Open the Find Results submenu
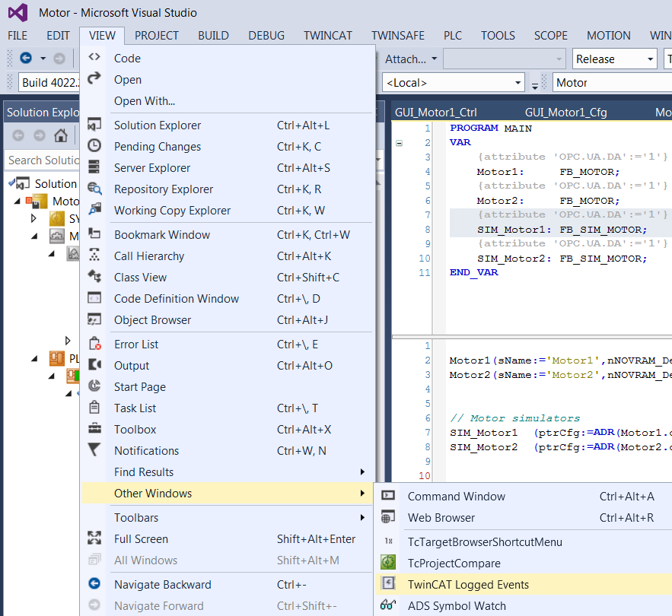The height and width of the screenshot is (616, 672). tap(144, 472)
